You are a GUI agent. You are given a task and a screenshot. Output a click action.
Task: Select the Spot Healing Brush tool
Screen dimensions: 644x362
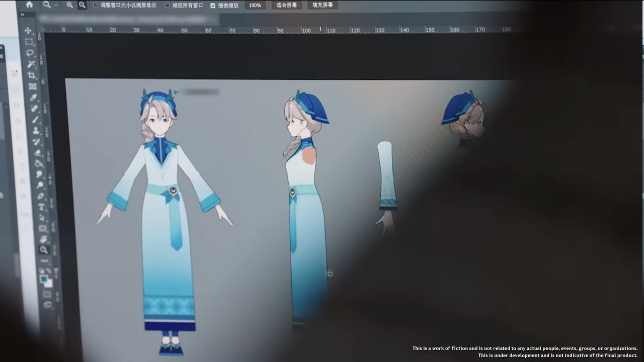point(34,108)
